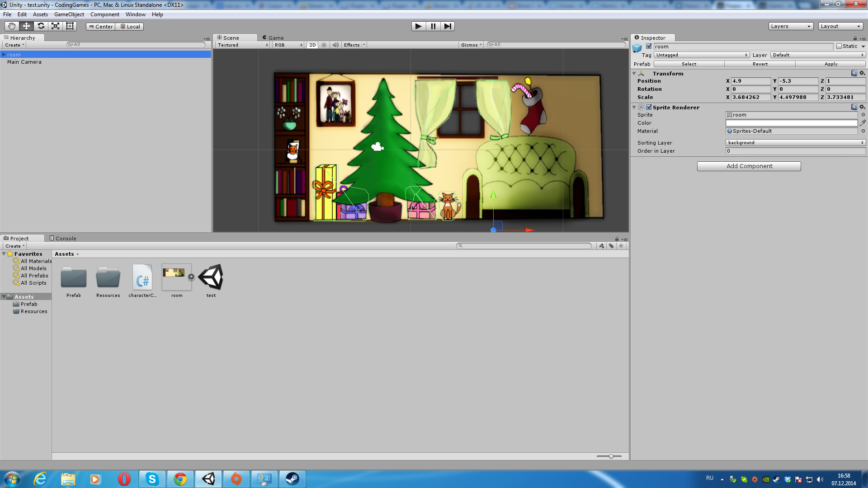The image size is (868, 488).
Task: Toggle the Static checkbox
Action: (x=839, y=46)
